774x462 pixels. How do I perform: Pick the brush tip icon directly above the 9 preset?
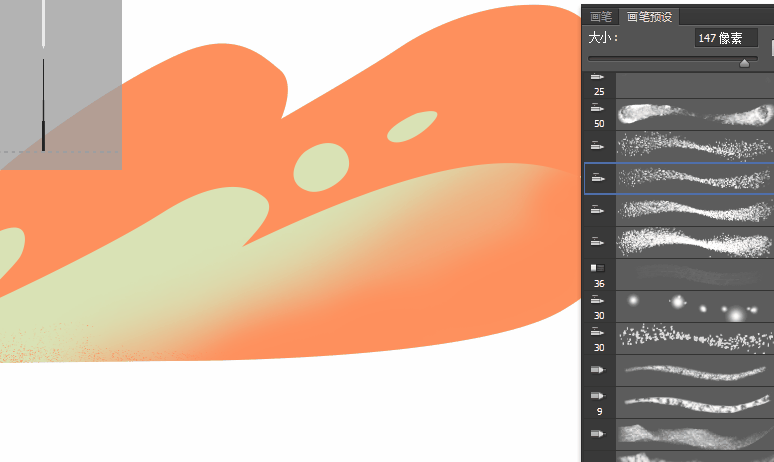tap(598, 370)
